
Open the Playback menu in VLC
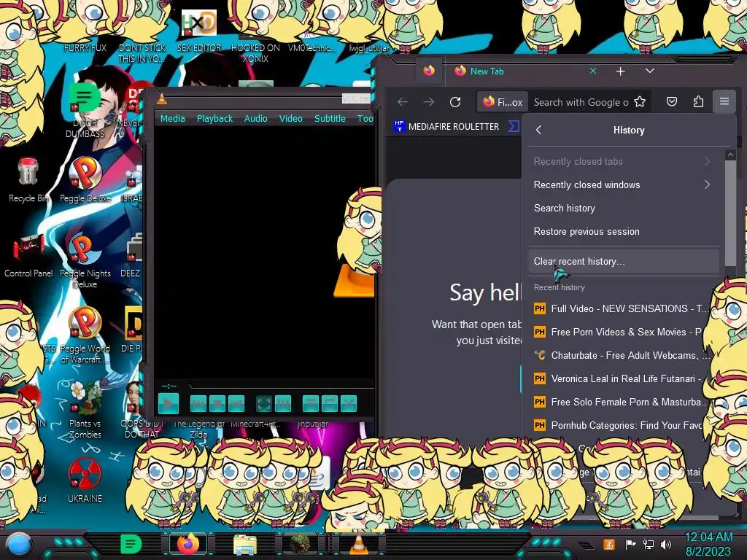[215, 119]
